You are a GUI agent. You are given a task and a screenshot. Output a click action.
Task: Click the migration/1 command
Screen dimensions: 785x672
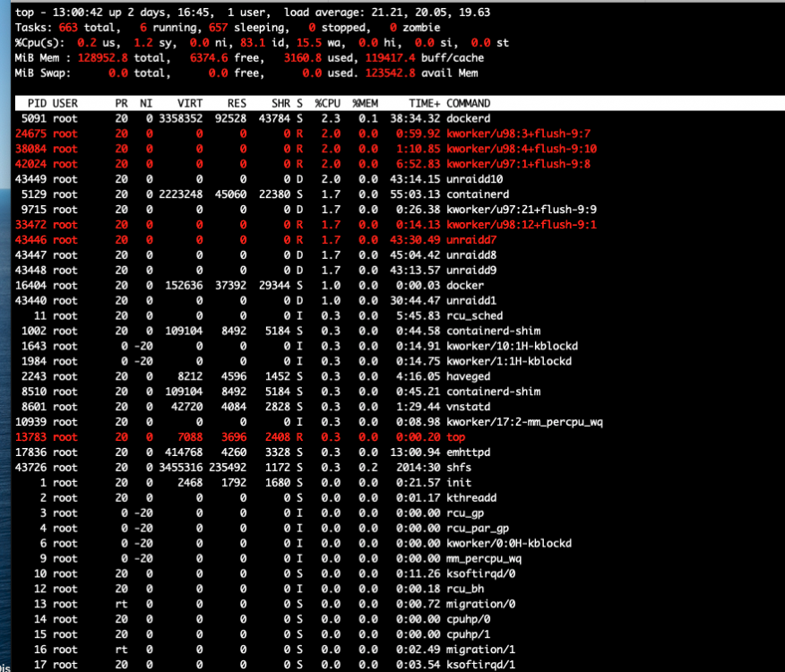tap(480, 650)
